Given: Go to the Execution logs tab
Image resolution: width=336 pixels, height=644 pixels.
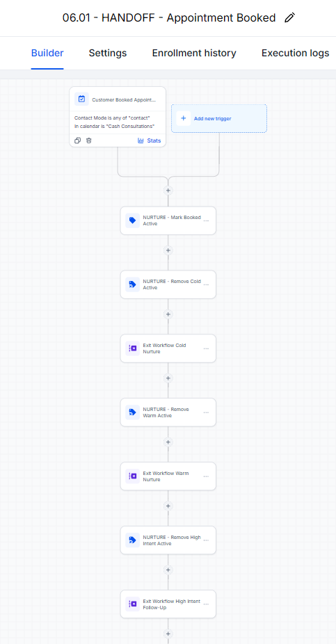Looking at the screenshot, I should (x=296, y=53).
